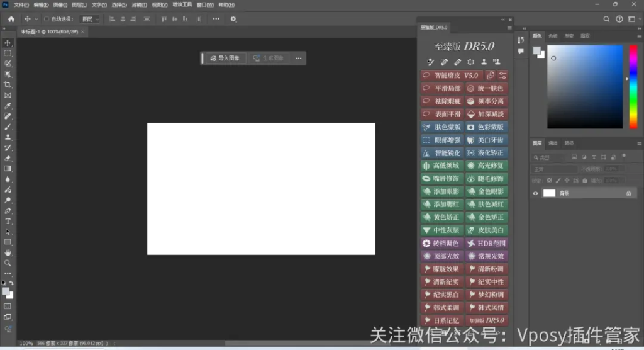Select the Eyedropper tool
The height and width of the screenshot is (350, 644).
(x=8, y=106)
